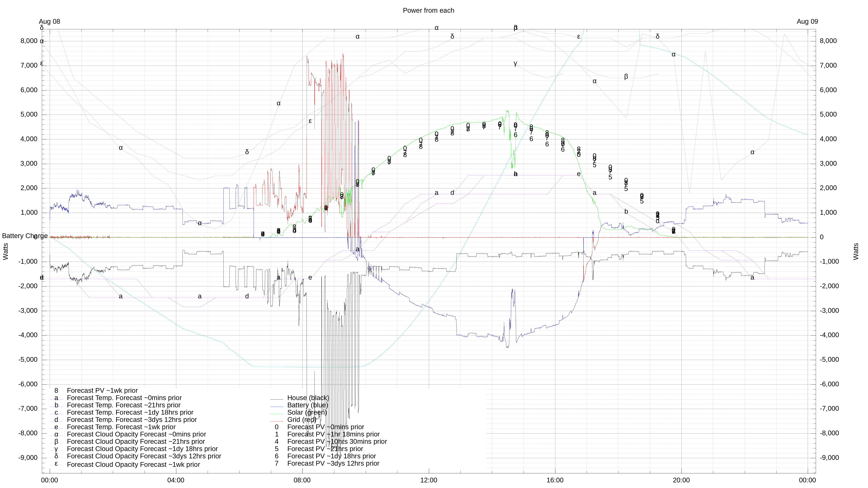Image resolution: width=868 pixels, height=488 pixels.
Task: Select legend 'Forecast PV ~21hrs prior'
Action: 325,449
